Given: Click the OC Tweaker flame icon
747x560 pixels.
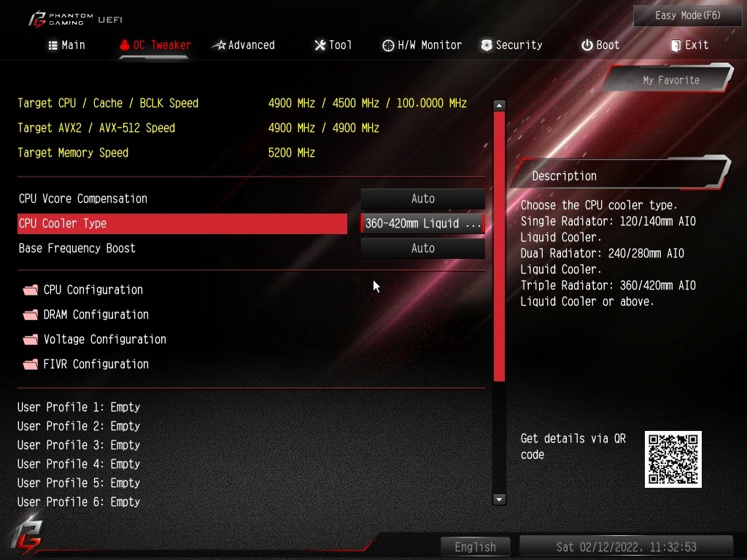Looking at the screenshot, I should [x=124, y=45].
